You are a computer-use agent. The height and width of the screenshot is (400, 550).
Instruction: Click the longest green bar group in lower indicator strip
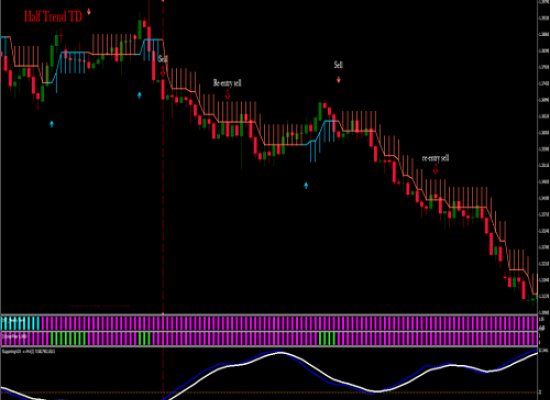pyautogui.click(x=68, y=339)
